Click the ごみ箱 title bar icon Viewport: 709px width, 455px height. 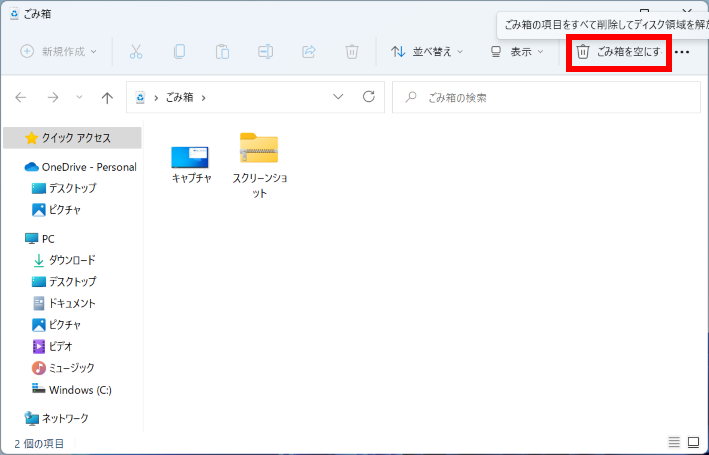coord(14,14)
